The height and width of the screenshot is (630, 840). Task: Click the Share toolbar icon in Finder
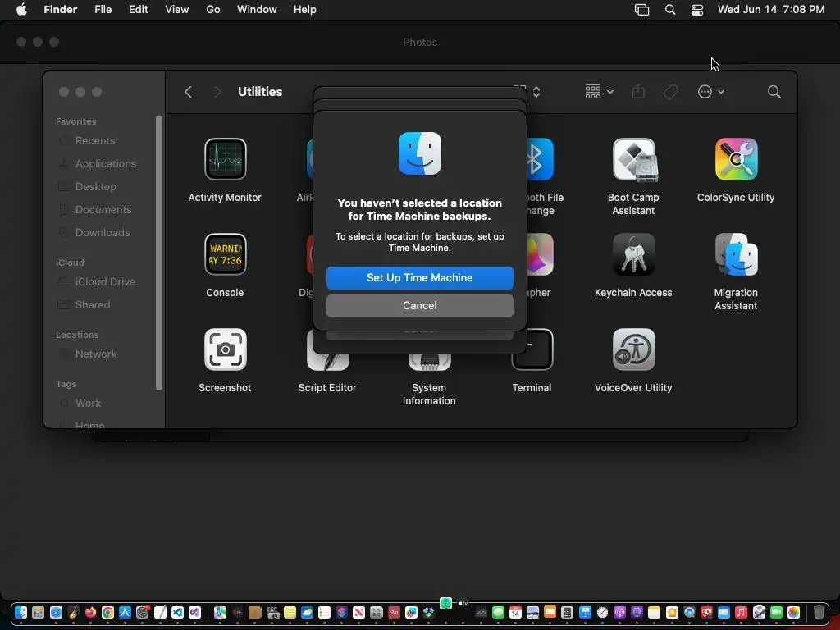point(638,92)
